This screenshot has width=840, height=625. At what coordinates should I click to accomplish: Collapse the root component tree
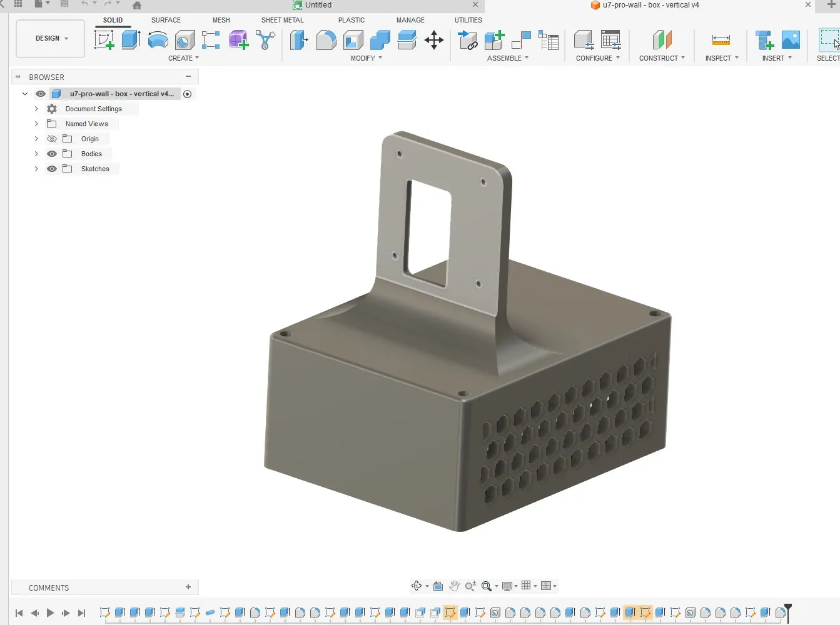25,94
